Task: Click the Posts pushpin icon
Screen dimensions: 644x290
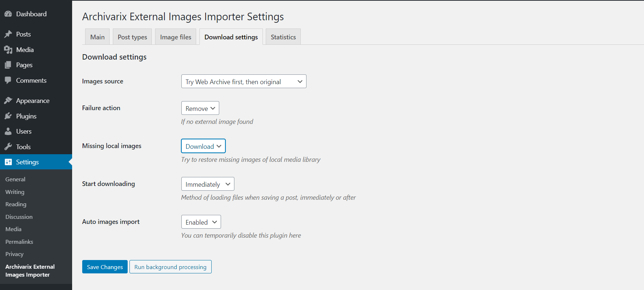Action: click(8, 34)
